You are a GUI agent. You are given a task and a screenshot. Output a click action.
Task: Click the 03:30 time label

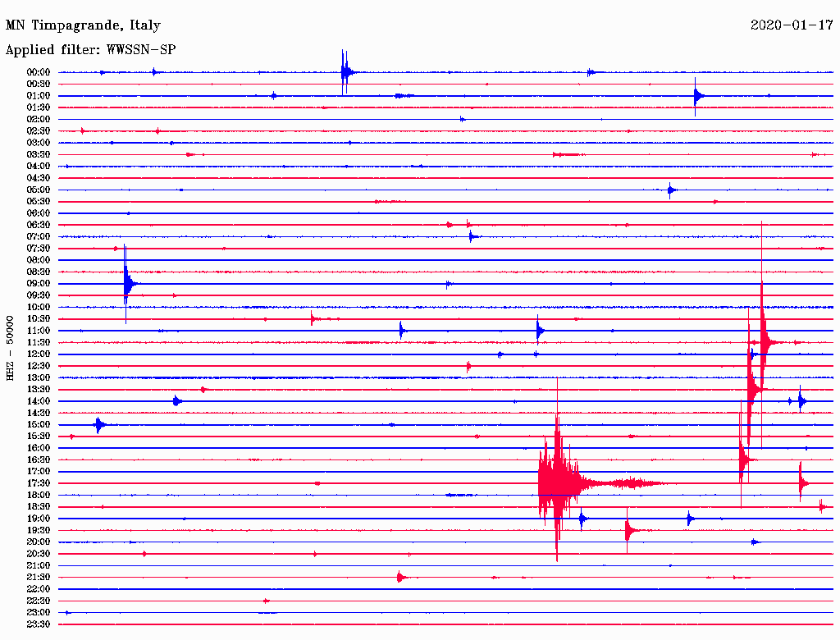[x=39, y=155]
